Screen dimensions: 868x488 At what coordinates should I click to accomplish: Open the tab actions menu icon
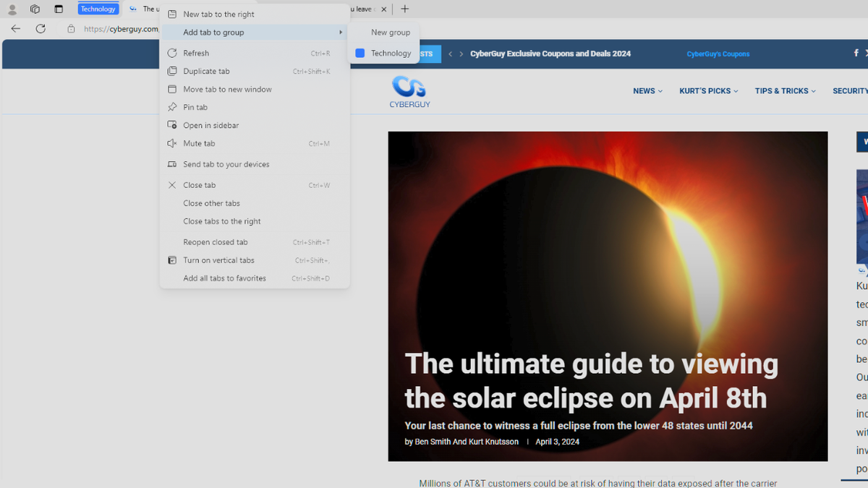coord(58,9)
